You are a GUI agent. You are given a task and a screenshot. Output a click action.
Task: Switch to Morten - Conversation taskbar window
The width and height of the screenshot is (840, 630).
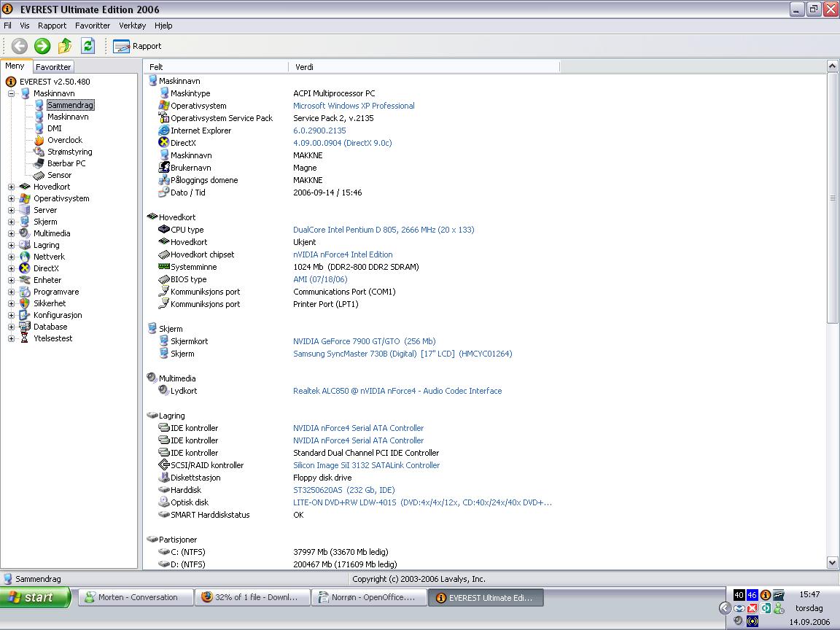pyautogui.click(x=136, y=597)
